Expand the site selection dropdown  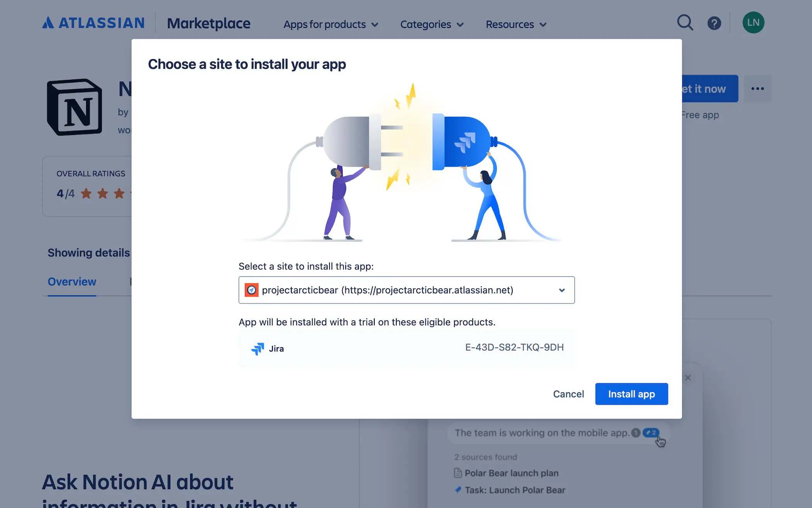[x=562, y=290]
